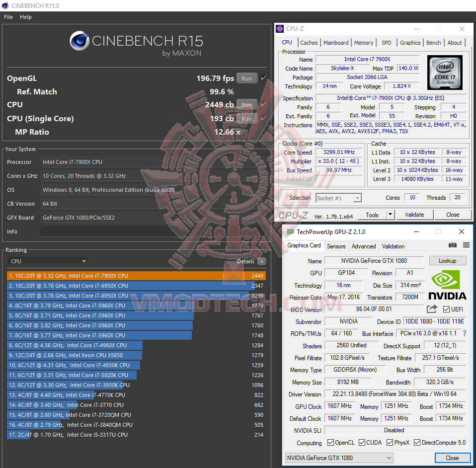Click the Lookup button in GPU-Z
Viewport: 476px width, 468px height.
point(447,260)
